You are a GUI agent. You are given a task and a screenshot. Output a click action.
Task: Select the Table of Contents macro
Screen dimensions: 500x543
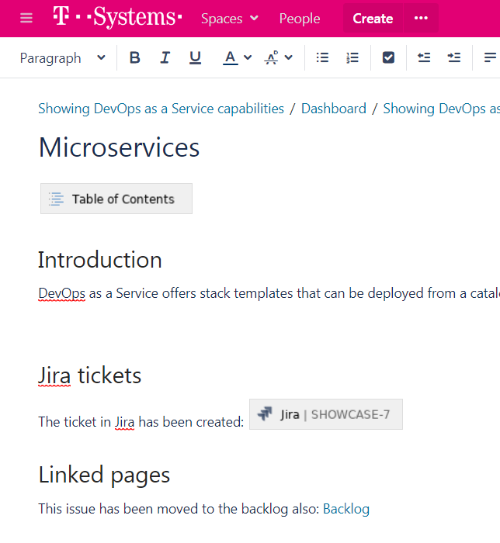tap(116, 199)
